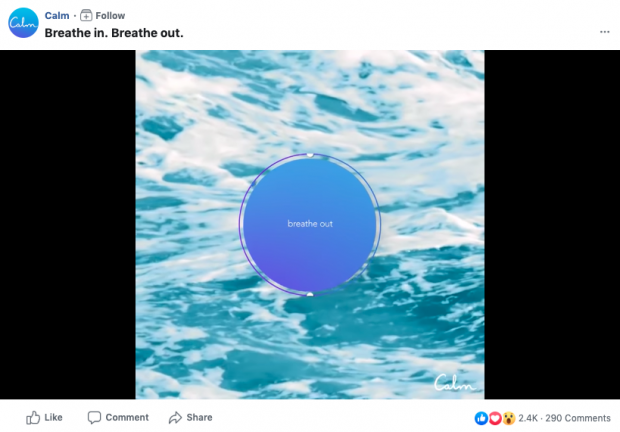Open the three-dot post options menu
Screen dimensions: 620x432
(x=605, y=32)
